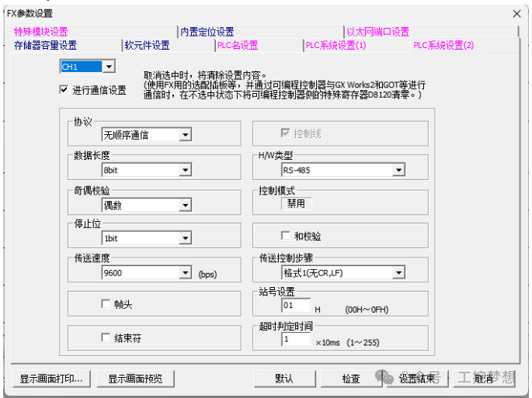Open the CH1 channel dropdown
This screenshot has height=398, width=532.
pos(109,67)
